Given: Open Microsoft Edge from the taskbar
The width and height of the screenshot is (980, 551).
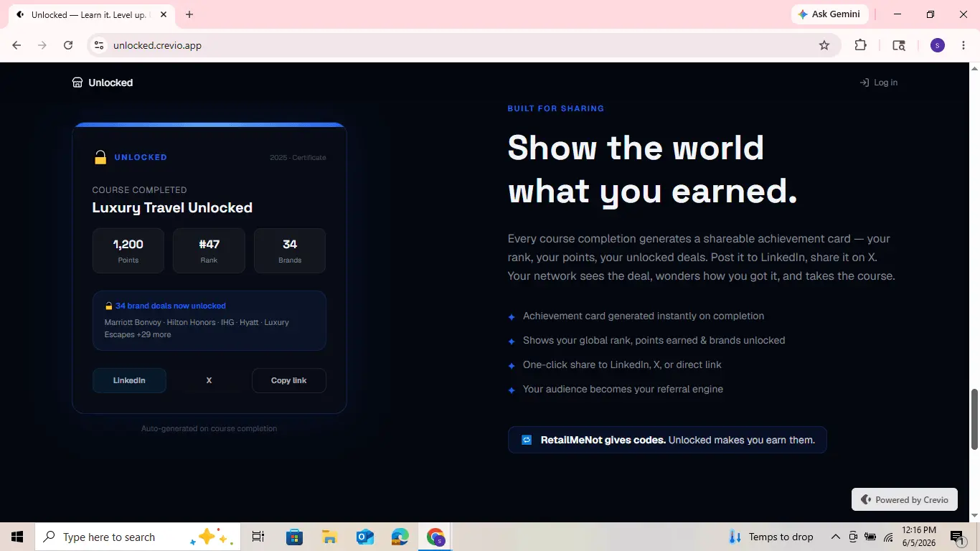Looking at the screenshot, I should pos(400,537).
